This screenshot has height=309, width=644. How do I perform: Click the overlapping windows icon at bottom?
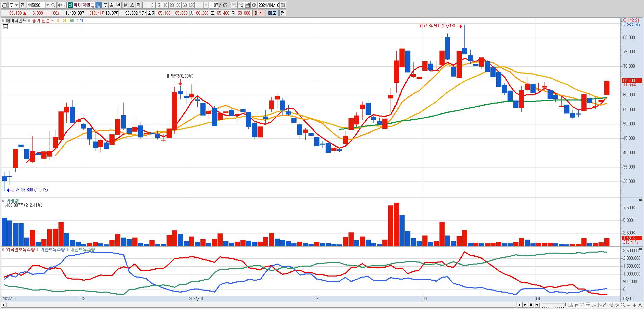pos(576,305)
